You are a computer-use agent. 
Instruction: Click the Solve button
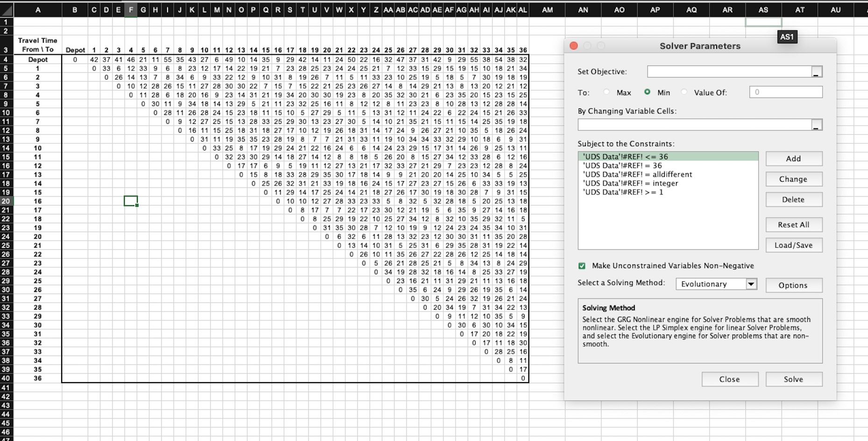(x=793, y=379)
